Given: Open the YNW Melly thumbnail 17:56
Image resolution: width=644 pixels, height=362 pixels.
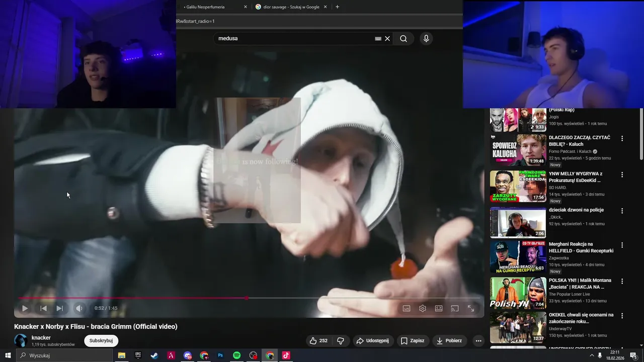Looking at the screenshot, I should [518, 187].
